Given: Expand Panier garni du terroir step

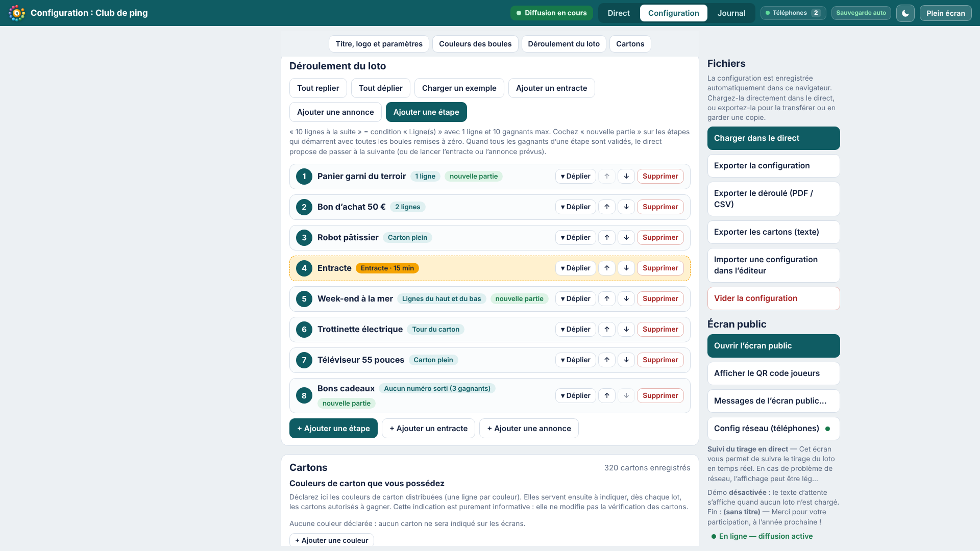Looking at the screenshot, I should (575, 177).
